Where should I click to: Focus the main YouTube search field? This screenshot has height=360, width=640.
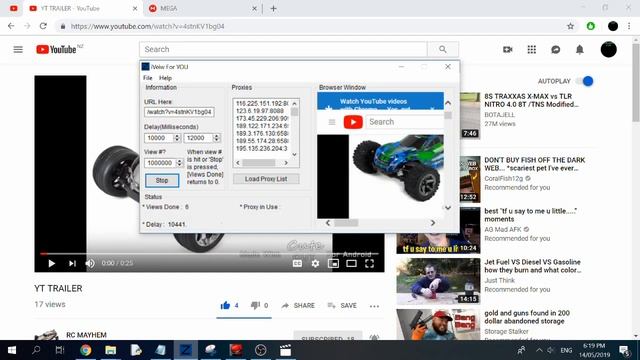point(283,49)
